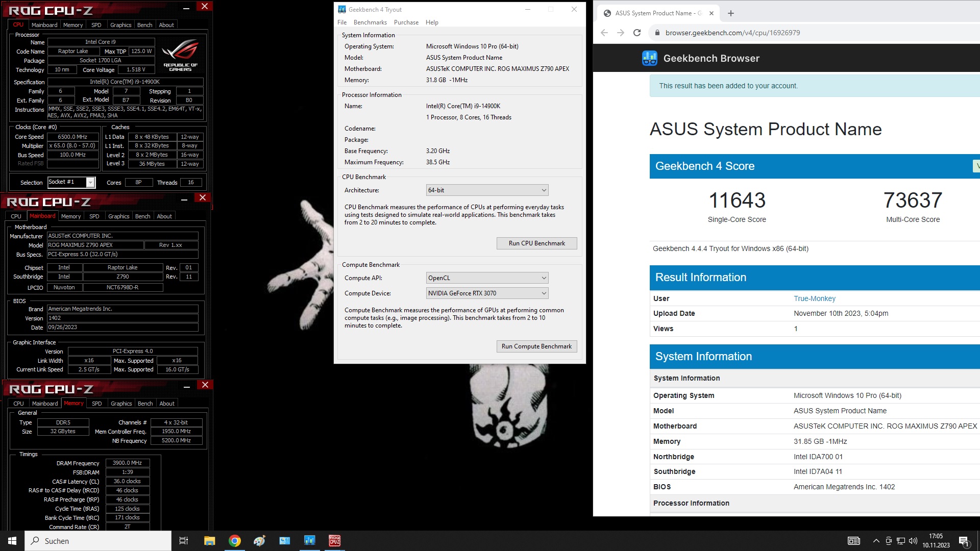Switch to Geekbench 4 in the taskbar
This screenshot has width=980, height=551.
point(310,541)
